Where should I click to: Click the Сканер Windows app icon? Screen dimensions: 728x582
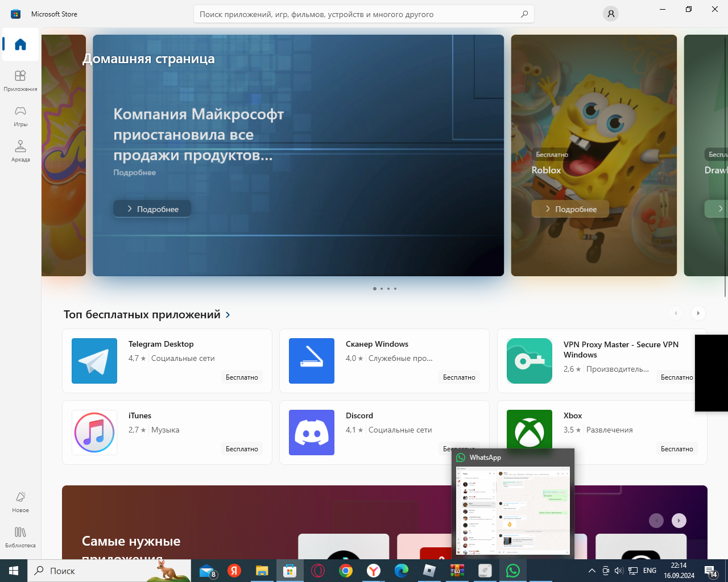coord(312,361)
